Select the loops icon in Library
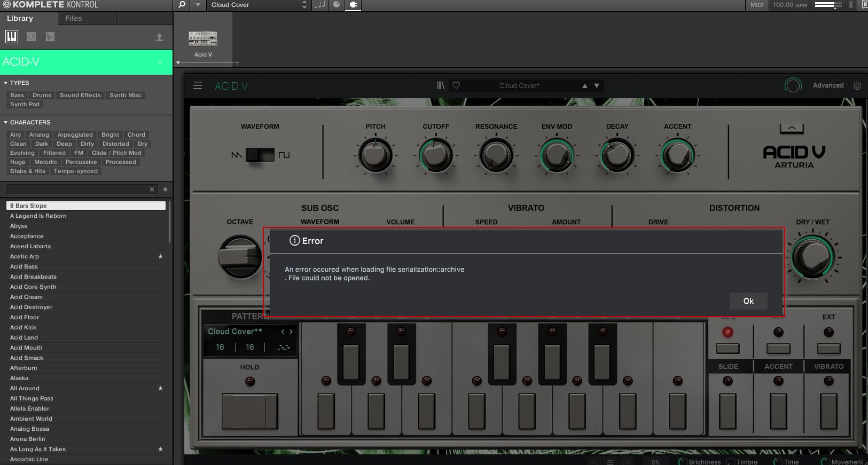The image size is (868, 465). click(x=32, y=36)
